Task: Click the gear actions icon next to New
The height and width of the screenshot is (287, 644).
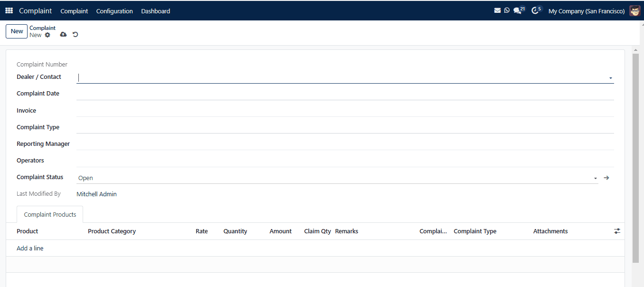Action: click(47, 35)
